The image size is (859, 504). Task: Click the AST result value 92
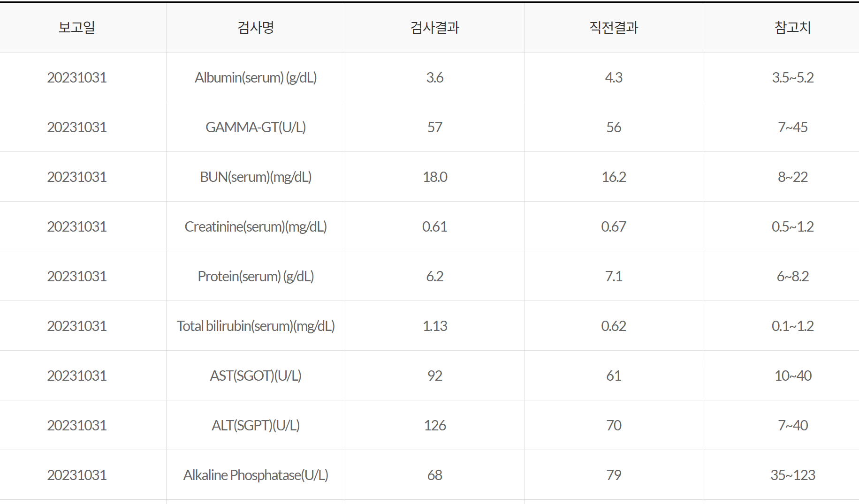(x=435, y=376)
